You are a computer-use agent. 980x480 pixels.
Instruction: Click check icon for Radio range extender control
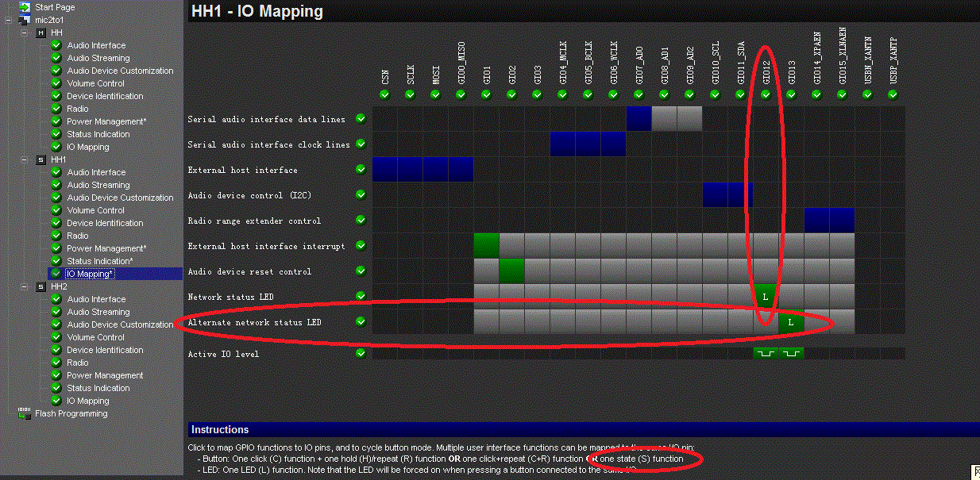click(361, 221)
